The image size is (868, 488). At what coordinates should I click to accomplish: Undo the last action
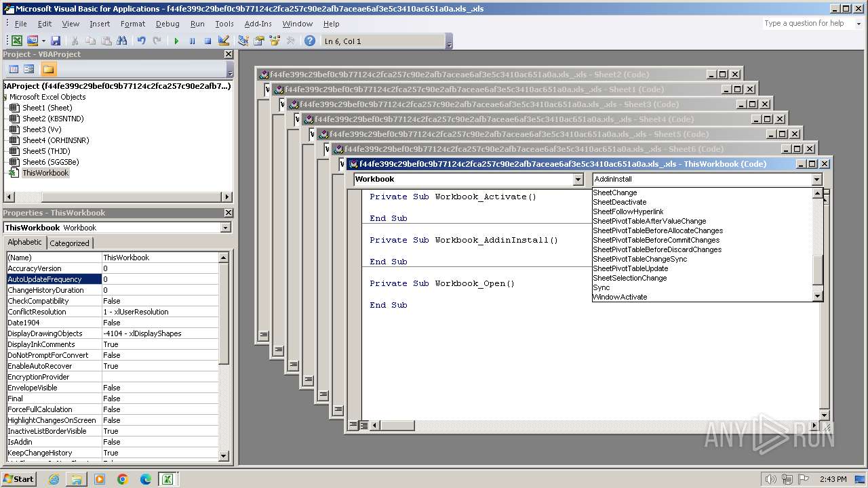[141, 41]
